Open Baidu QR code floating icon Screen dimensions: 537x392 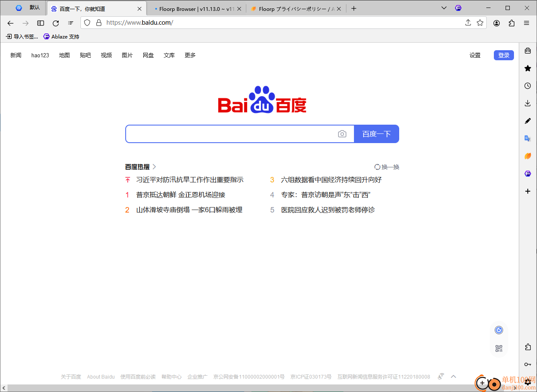point(498,348)
